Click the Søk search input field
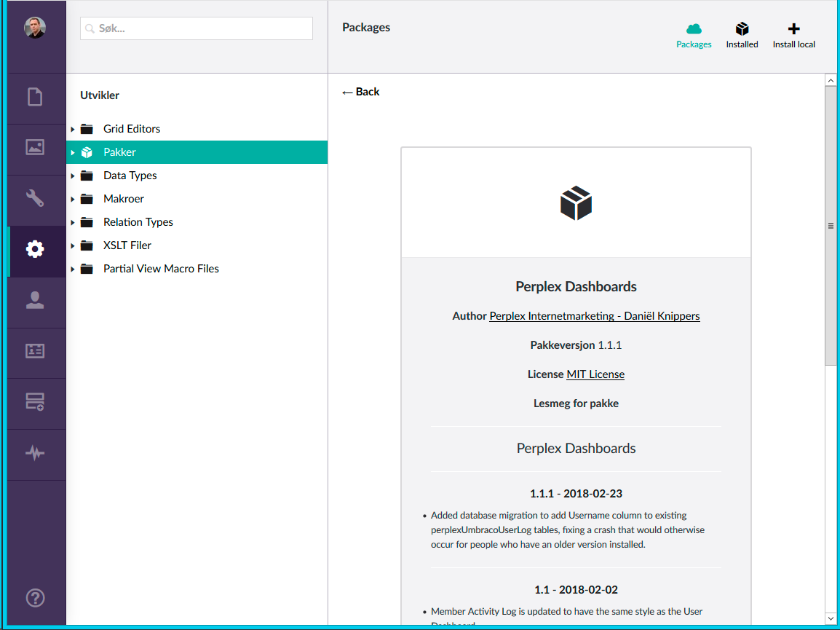 (x=197, y=28)
